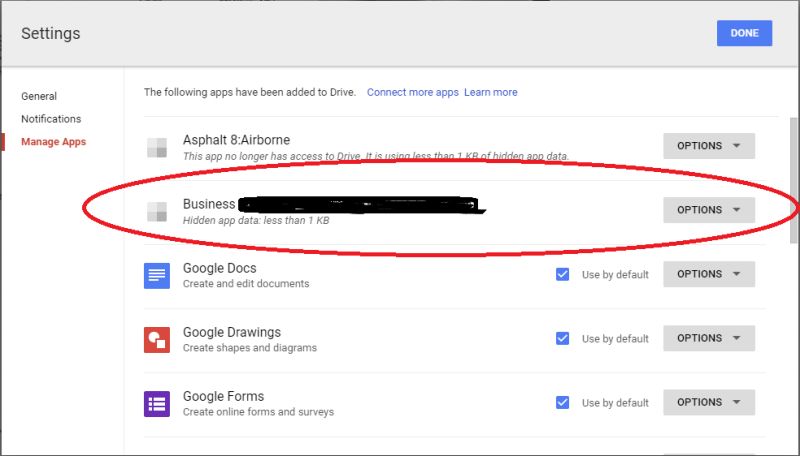Click the Business app placeholder icon
The image size is (800, 456).
pos(157,212)
